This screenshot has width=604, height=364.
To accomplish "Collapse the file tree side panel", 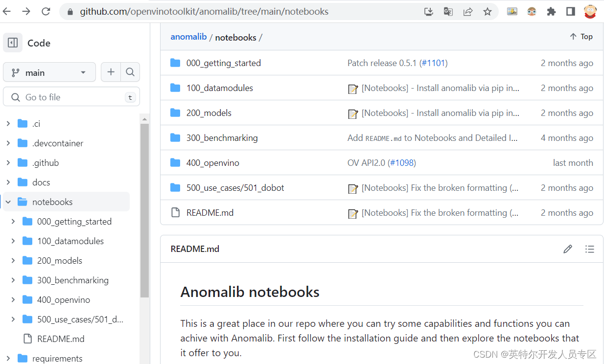I will 13,43.
